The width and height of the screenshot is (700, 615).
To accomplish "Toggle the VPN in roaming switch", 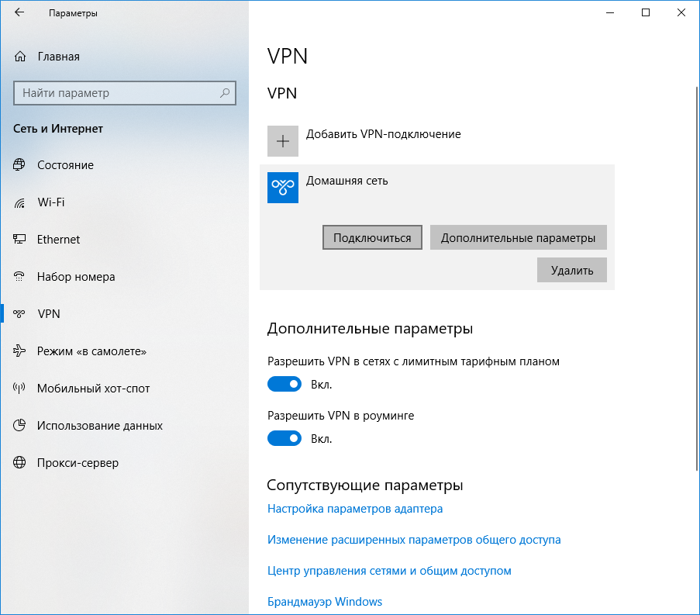I will click(284, 438).
